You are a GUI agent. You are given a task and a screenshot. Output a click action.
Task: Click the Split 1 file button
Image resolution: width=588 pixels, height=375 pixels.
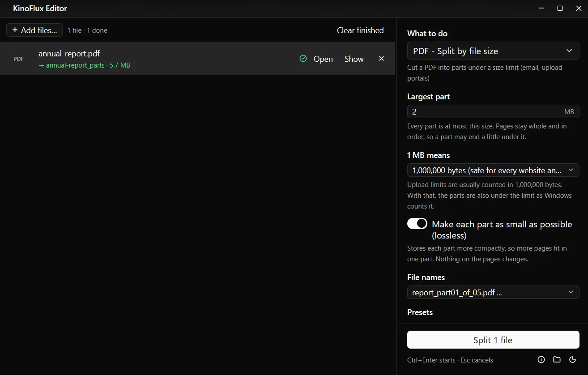point(493,340)
